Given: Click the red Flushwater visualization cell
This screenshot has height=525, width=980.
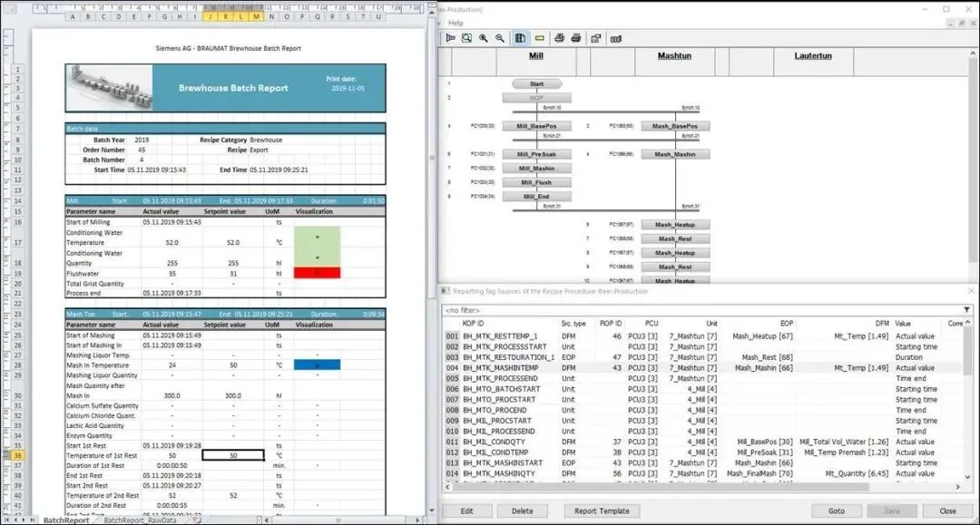Looking at the screenshot, I should coord(318,273).
